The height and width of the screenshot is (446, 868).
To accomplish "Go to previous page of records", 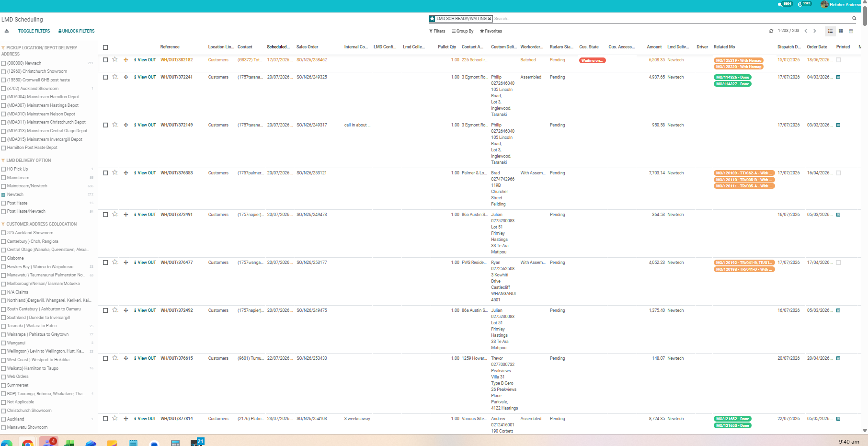I will pyautogui.click(x=806, y=31).
